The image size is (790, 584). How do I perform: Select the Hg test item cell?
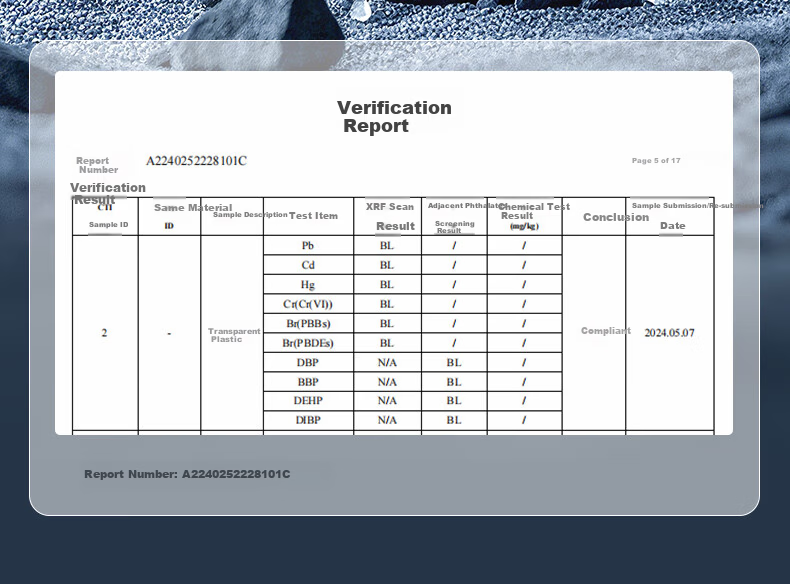[x=308, y=285]
